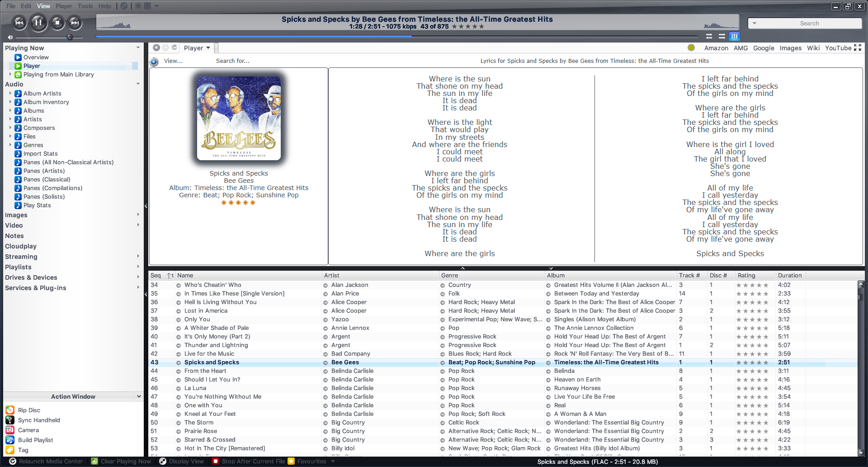Toggle the shuffle playback mode icon
This screenshot has width=868, height=467.
(722, 36)
